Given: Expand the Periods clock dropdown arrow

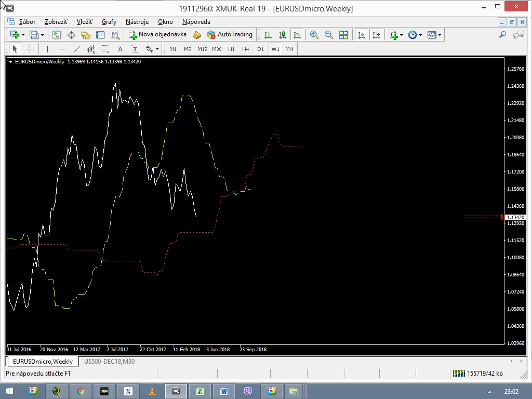Looking at the screenshot, I should [x=420, y=35].
